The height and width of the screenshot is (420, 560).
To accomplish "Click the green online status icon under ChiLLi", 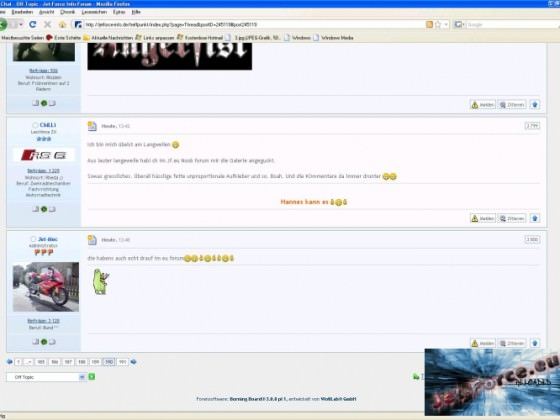I will coord(44,209).
